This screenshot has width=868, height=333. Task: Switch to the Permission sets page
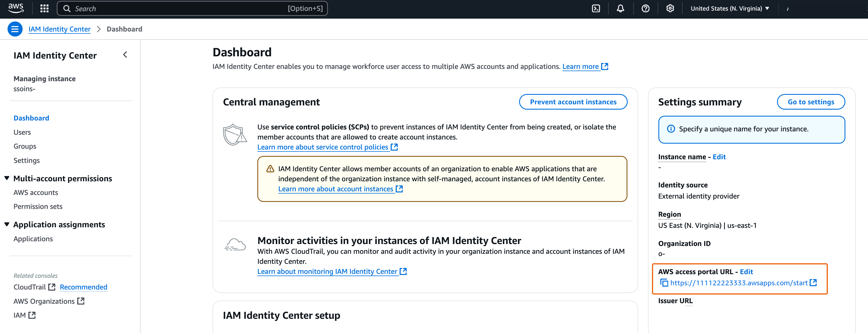point(38,206)
